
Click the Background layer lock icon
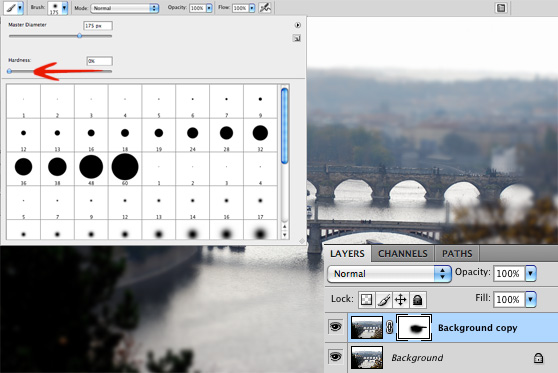[x=538, y=358]
